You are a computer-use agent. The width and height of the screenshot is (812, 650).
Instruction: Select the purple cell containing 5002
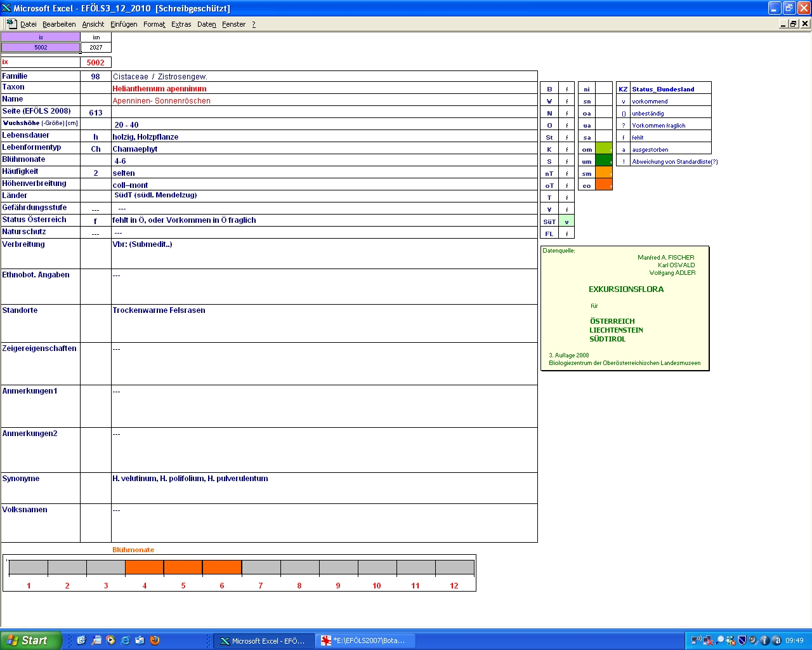[41, 48]
